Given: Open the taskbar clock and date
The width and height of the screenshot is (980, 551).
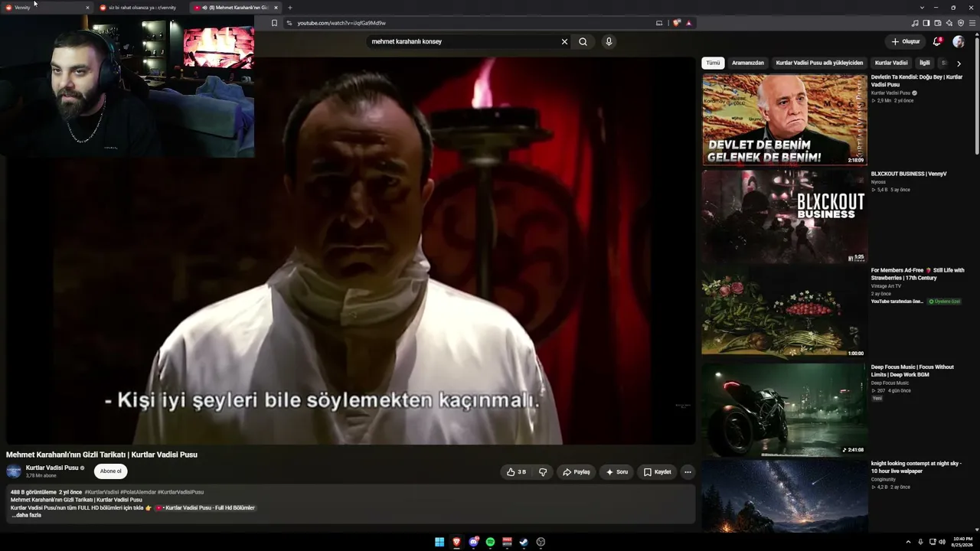Looking at the screenshot, I should click(x=962, y=542).
